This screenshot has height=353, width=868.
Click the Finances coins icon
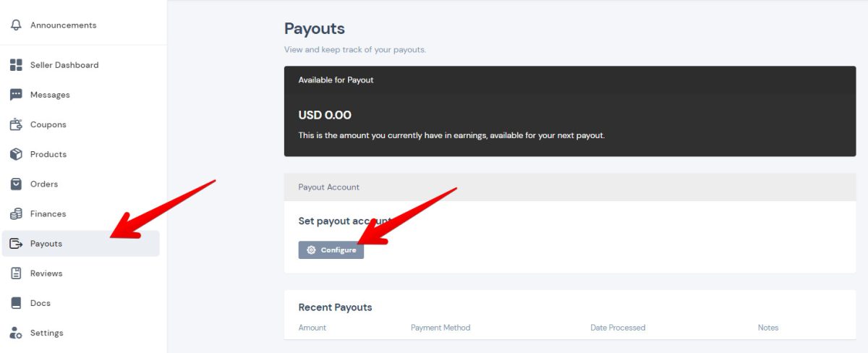click(x=16, y=213)
